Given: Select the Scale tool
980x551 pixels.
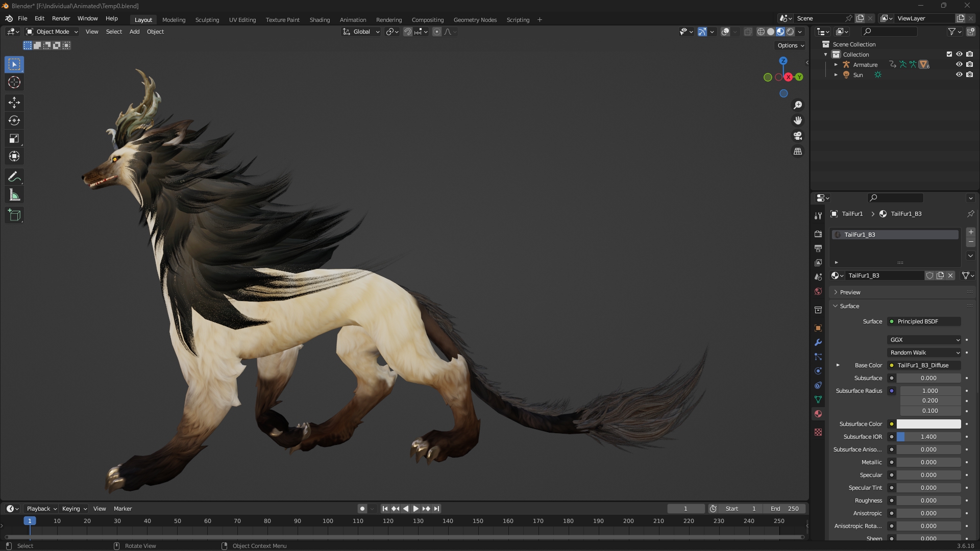Looking at the screenshot, I should tap(14, 139).
